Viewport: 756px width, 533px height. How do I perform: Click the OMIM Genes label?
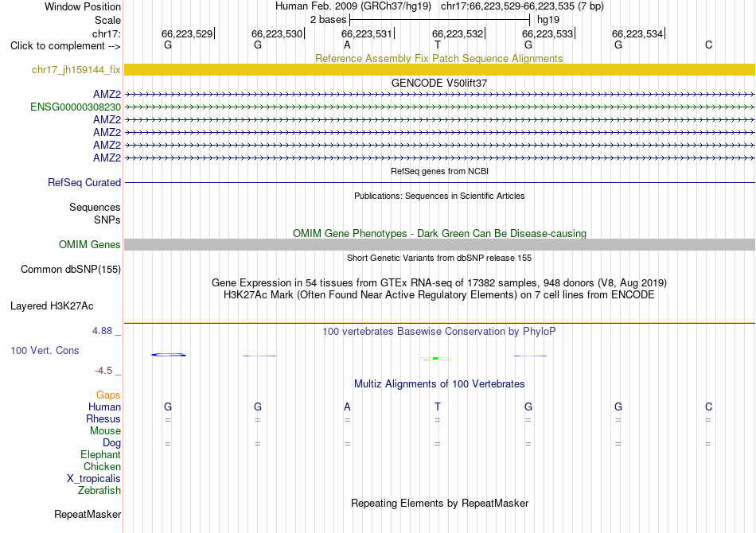coord(90,245)
